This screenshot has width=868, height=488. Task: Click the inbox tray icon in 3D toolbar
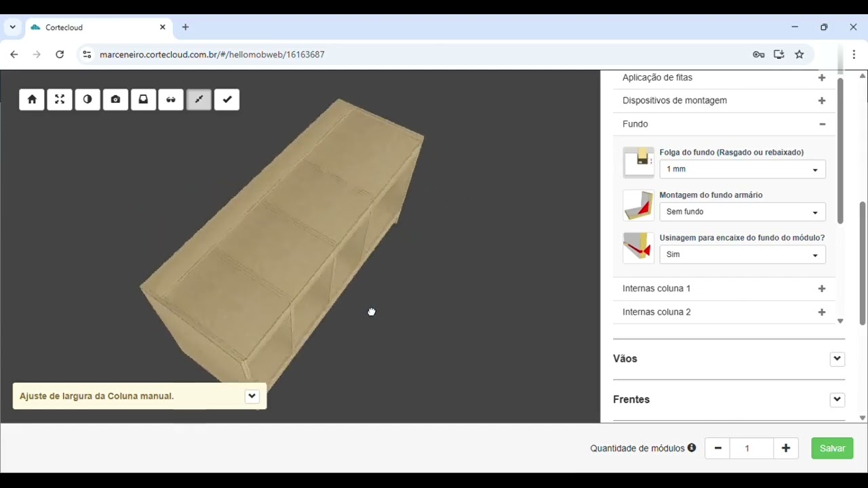pos(143,100)
